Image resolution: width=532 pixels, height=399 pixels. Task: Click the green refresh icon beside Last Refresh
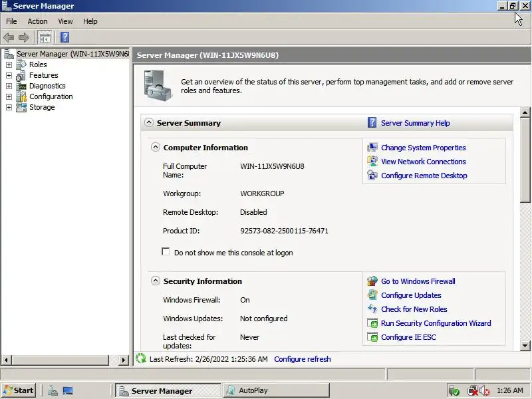[140, 358]
